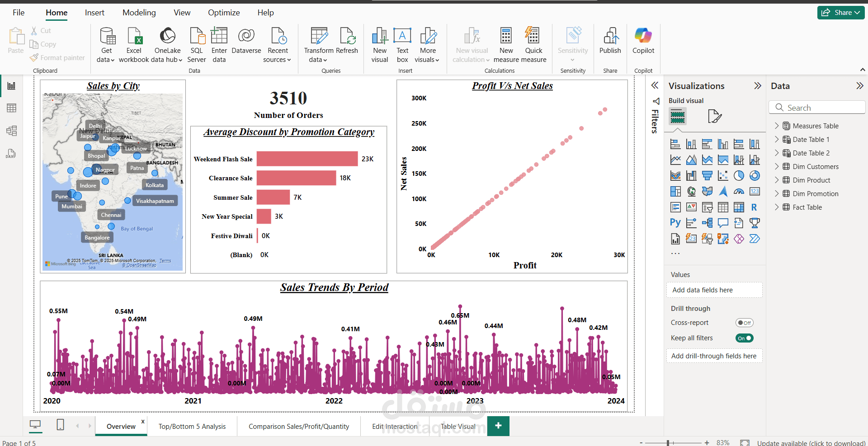The height and width of the screenshot is (446, 868).
Task: Choose the Slicer visual icon
Action: click(707, 207)
